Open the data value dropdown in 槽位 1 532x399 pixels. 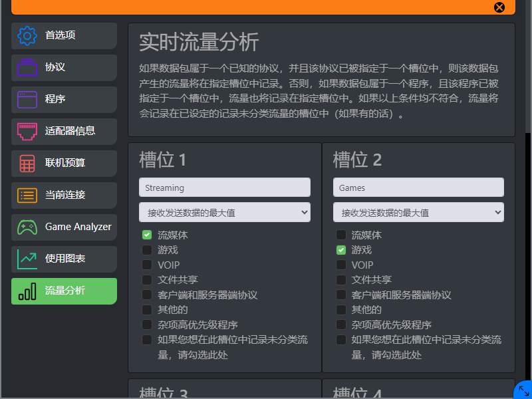click(224, 212)
